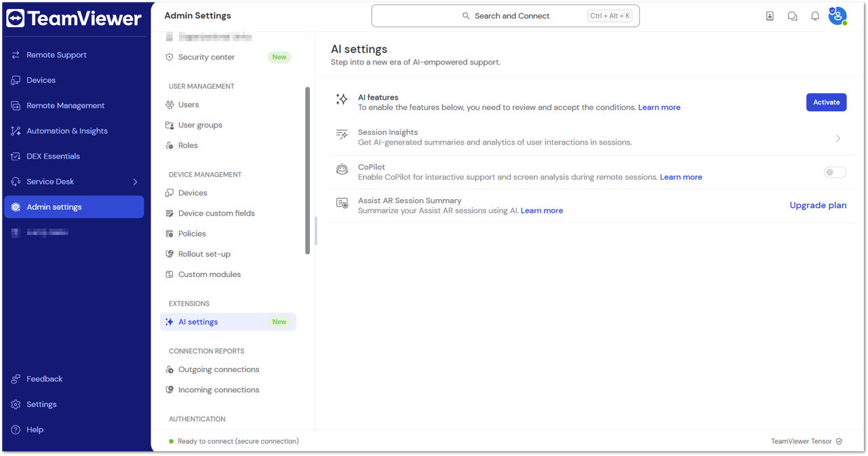Click the DEX Essentials icon
Image resolution: width=868 pixels, height=456 pixels.
(x=16, y=157)
